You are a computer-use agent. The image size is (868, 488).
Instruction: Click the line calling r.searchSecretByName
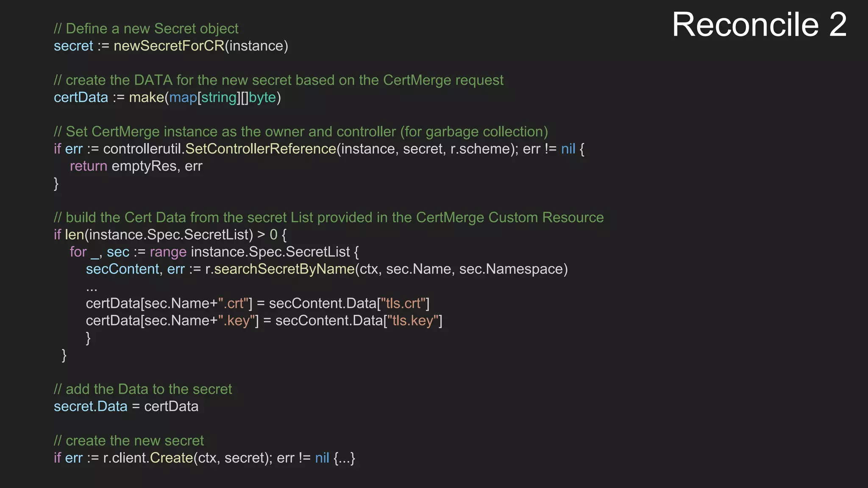coord(327,269)
